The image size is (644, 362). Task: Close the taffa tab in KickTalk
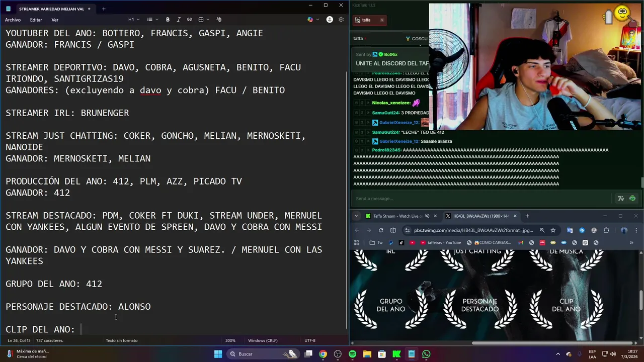[382, 20]
